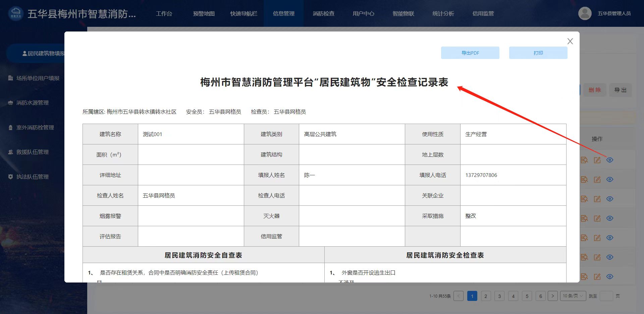Screen dimensions: 644x314
Task: Click the eye view icon in the first visible row
Action: tap(610, 160)
